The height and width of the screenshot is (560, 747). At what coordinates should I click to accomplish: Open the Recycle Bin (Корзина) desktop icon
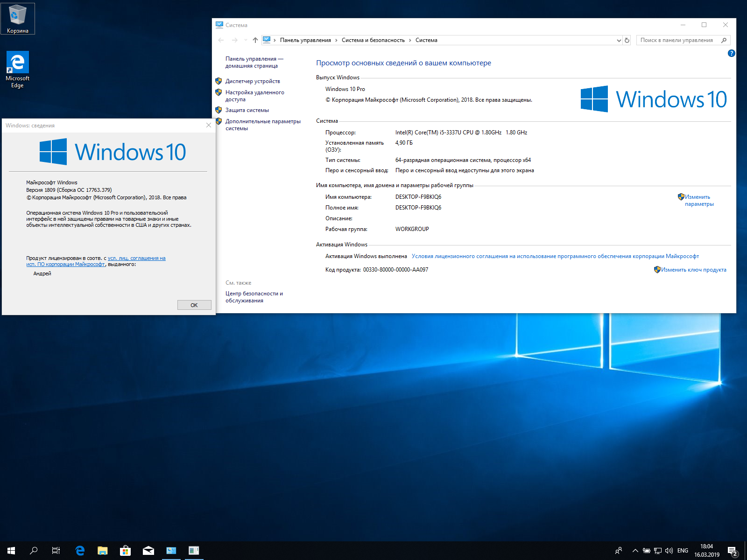pyautogui.click(x=18, y=19)
